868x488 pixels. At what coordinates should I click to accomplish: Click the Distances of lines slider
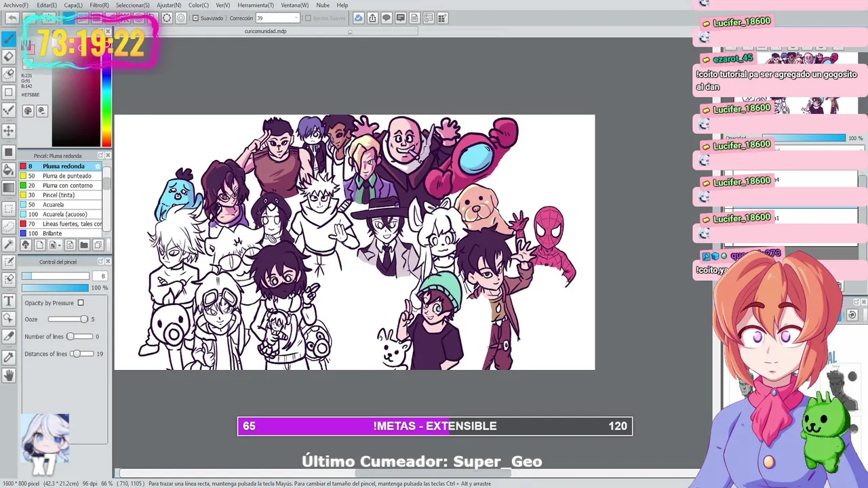[83, 354]
